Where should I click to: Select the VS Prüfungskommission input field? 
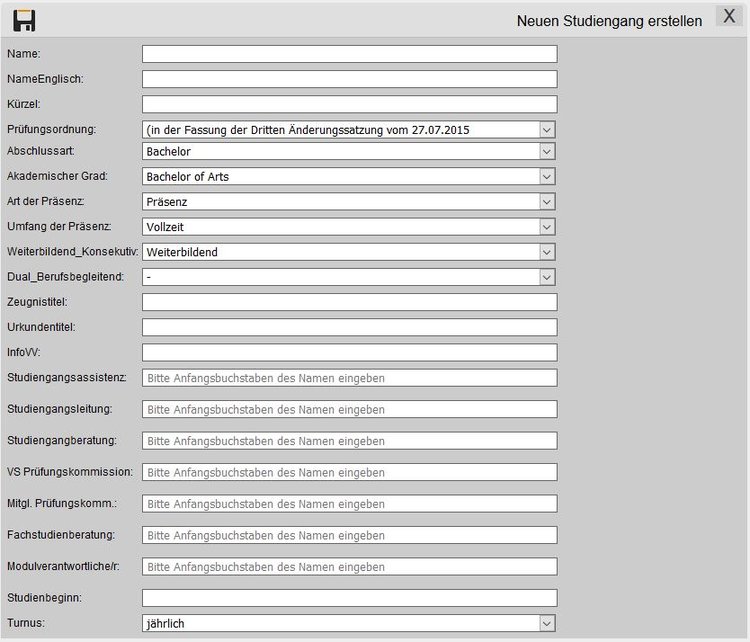[349, 472]
